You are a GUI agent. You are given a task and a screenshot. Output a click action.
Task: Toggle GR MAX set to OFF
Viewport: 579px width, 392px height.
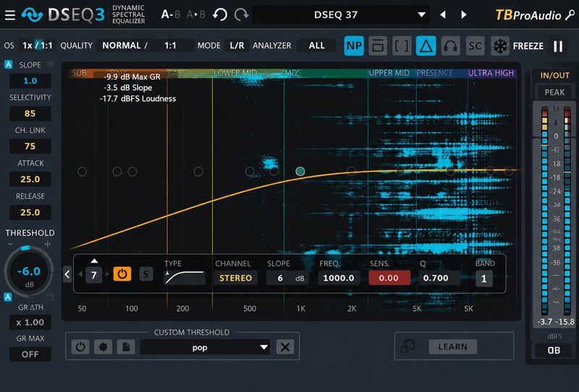click(x=30, y=354)
